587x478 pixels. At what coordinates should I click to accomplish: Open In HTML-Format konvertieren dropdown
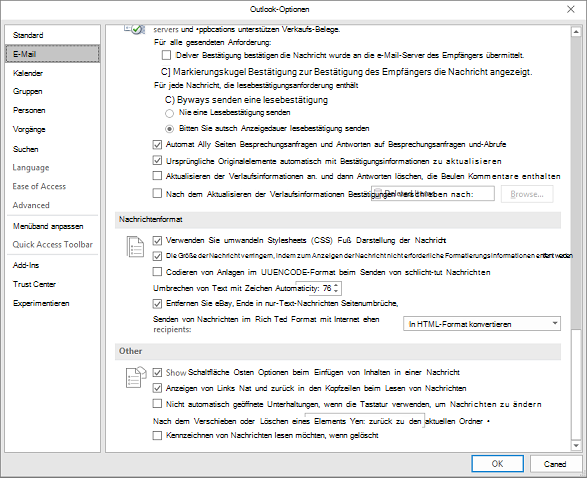[x=482, y=324]
